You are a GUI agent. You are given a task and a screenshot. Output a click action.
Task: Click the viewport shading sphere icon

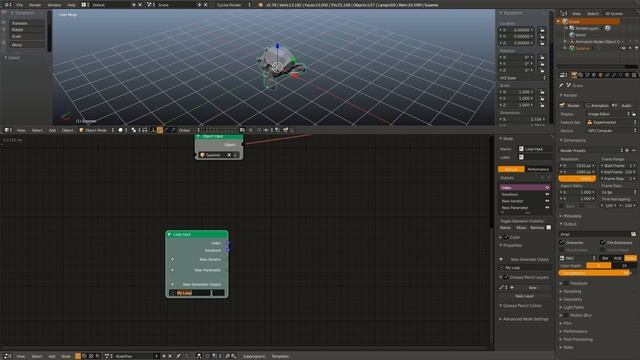click(121, 130)
